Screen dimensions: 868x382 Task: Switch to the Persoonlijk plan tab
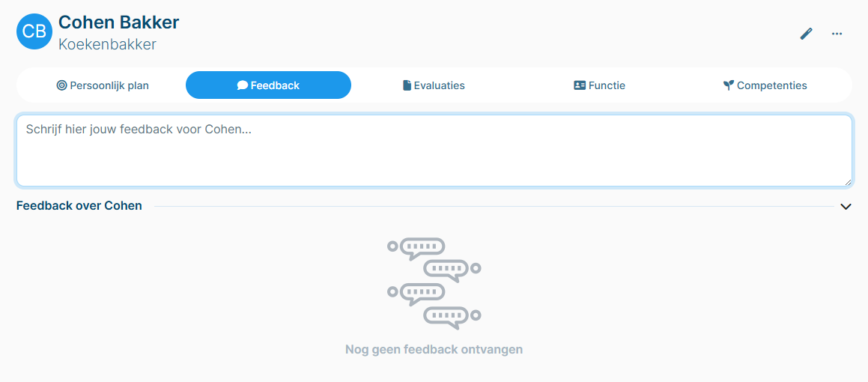point(103,85)
